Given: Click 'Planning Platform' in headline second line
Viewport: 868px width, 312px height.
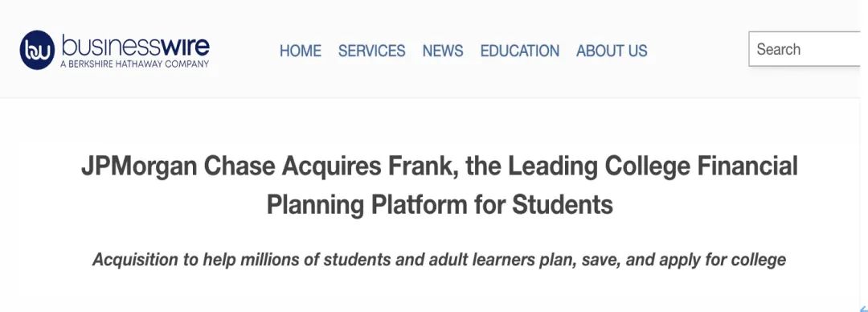Looking at the screenshot, I should (366, 205).
